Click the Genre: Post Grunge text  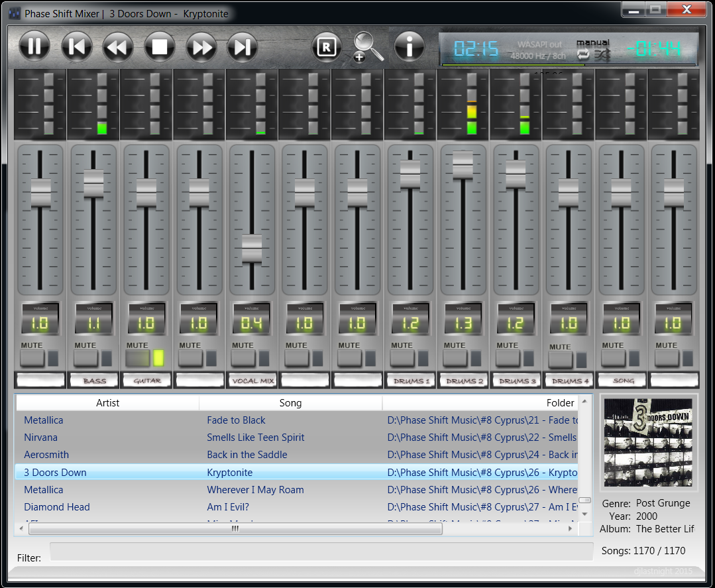pyautogui.click(x=646, y=503)
